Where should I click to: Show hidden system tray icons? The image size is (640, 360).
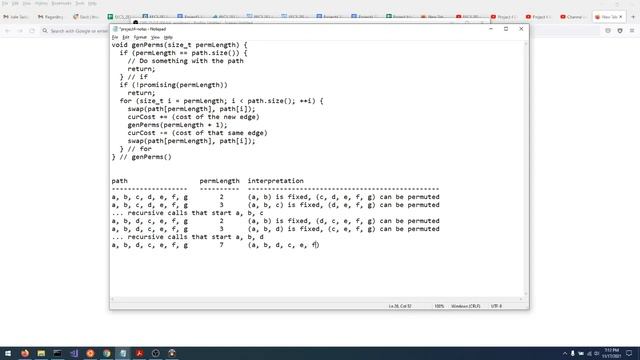tap(565, 353)
